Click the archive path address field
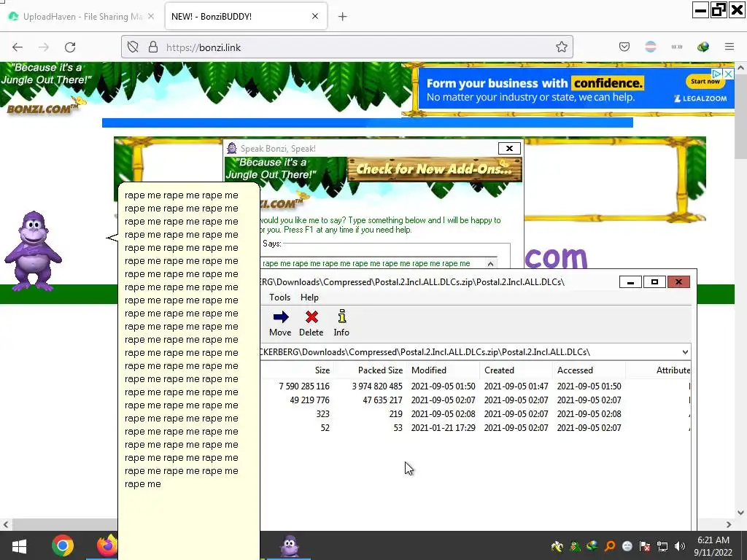The height and width of the screenshot is (560, 747). click(x=469, y=352)
